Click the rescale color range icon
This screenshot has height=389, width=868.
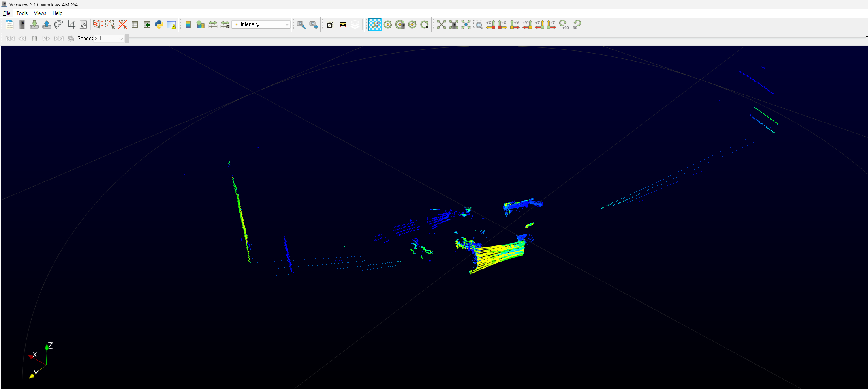[x=213, y=24]
